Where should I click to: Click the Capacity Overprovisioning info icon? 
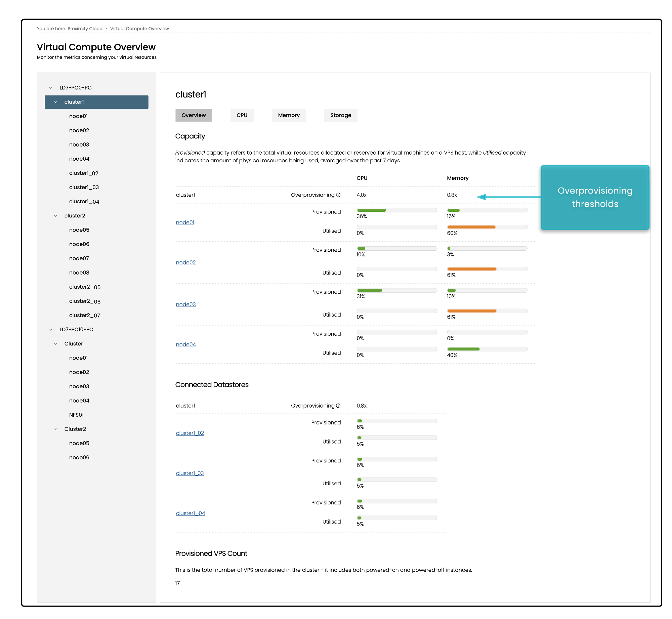[x=338, y=195]
